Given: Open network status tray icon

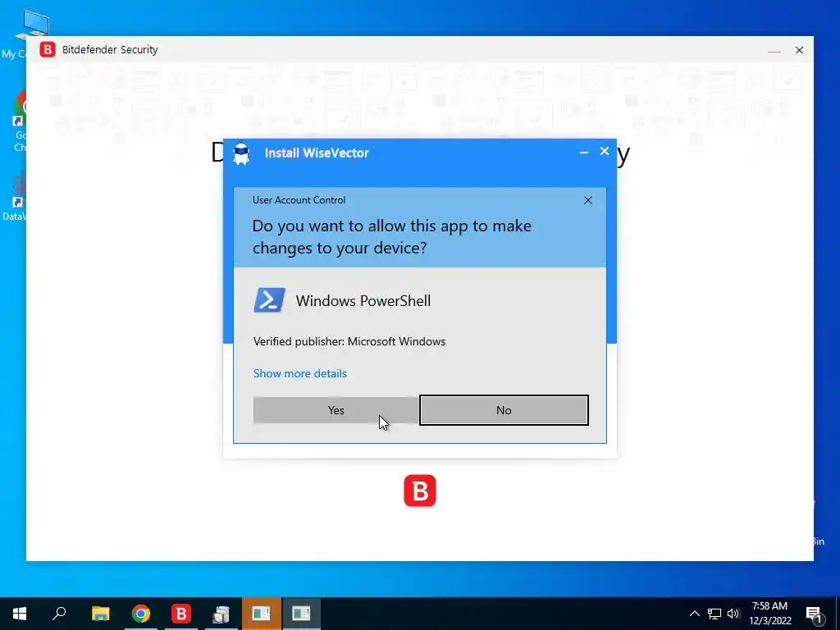Looking at the screenshot, I should point(714,614).
